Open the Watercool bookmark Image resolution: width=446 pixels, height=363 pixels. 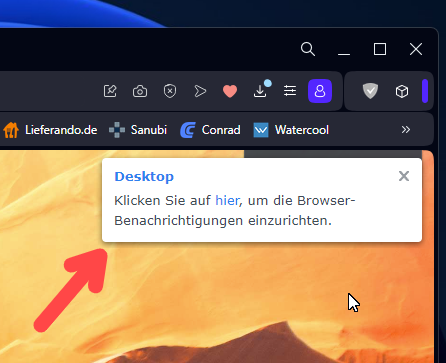pos(291,130)
